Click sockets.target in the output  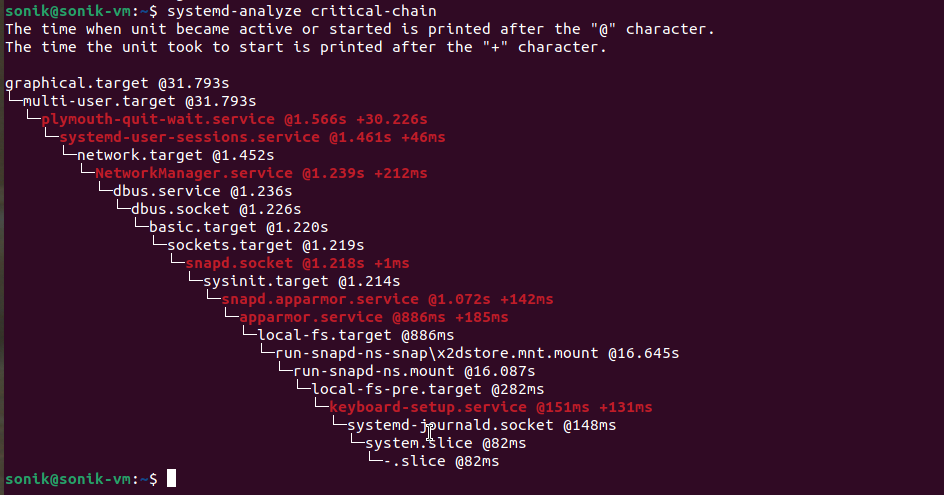[x=265, y=245]
